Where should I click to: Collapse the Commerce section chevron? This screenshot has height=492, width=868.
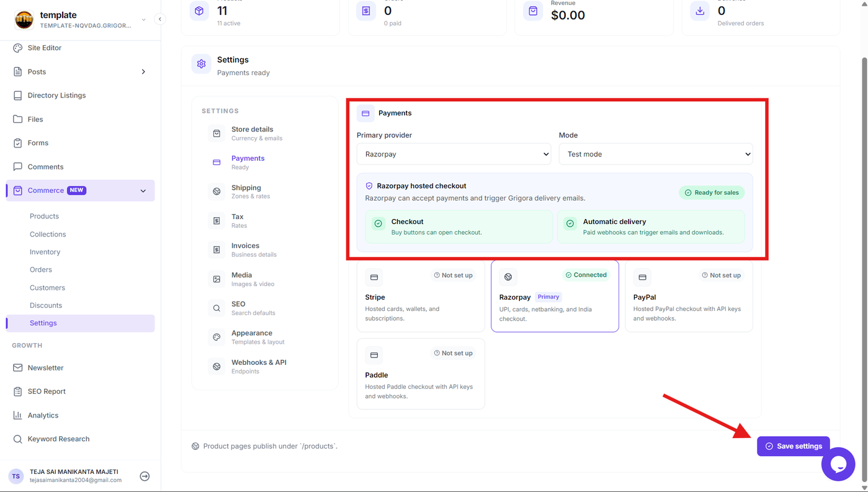(x=143, y=190)
